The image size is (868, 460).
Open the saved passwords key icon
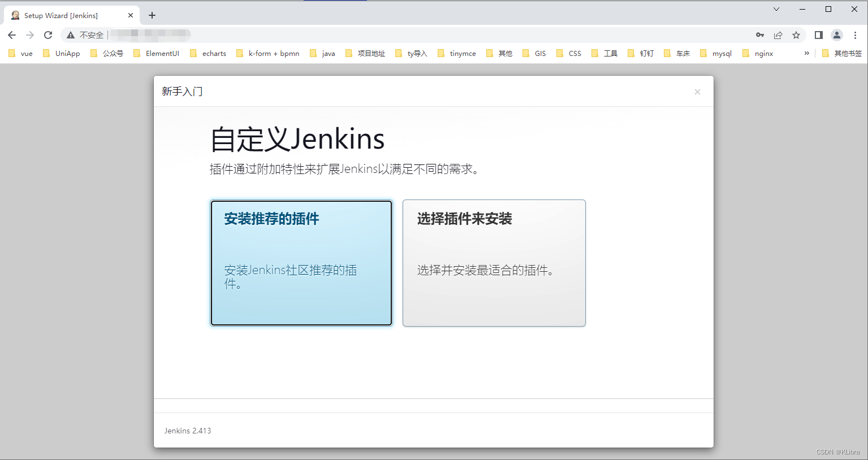(760, 35)
